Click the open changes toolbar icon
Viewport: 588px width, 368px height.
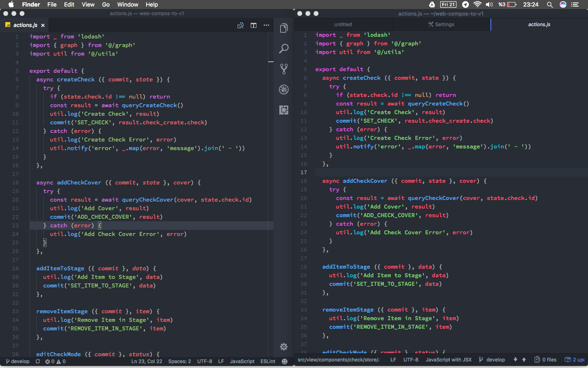coord(241,25)
